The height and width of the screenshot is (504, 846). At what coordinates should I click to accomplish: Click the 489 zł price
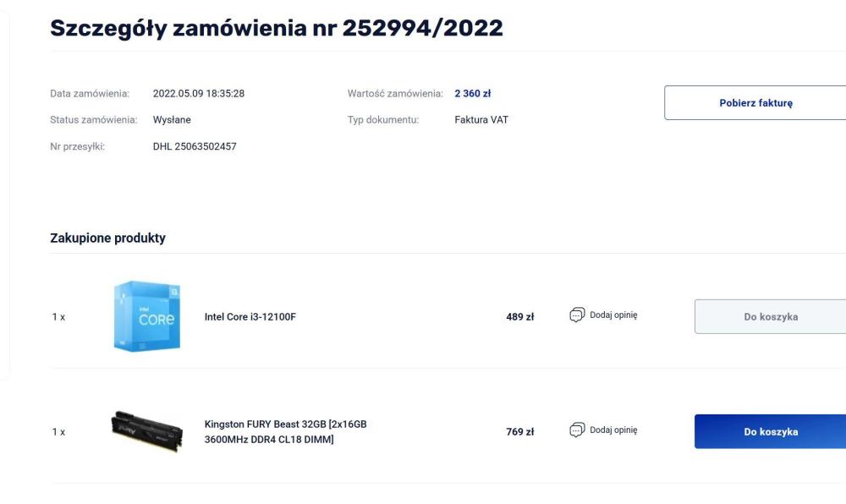coord(519,317)
